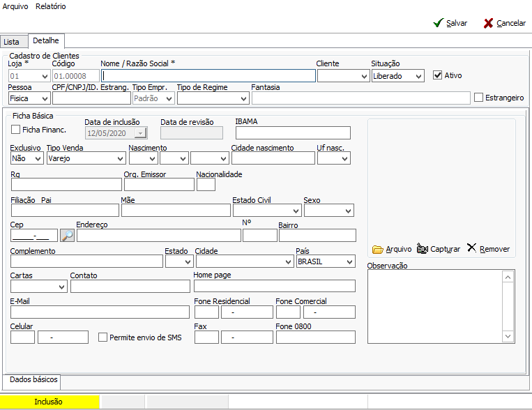Click the folder Arquivo photo icon
The image size is (532, 410).
[x=377, y=250]
